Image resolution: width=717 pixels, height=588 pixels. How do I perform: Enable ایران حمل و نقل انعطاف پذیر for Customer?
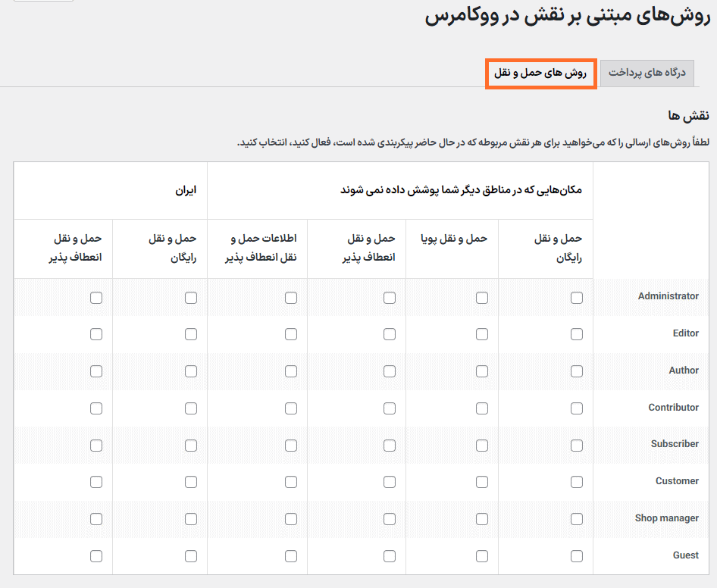(x=96, y=482)
